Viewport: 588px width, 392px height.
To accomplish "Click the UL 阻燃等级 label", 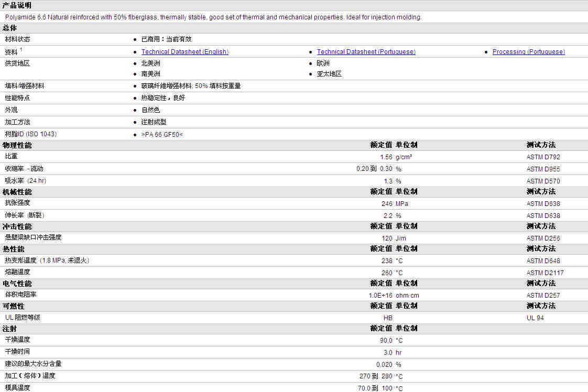I will point(23,318).
